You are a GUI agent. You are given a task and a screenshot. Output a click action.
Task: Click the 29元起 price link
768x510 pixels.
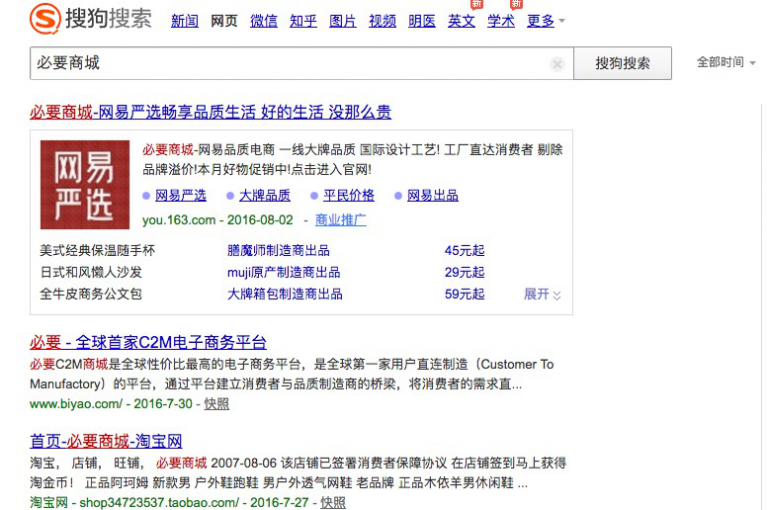click(464, 272)
